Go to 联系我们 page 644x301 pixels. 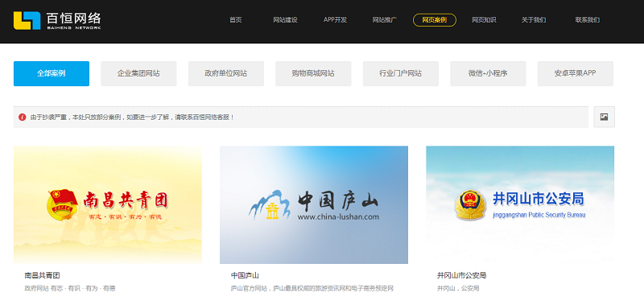pyautogui.click(x=588, y=19)
